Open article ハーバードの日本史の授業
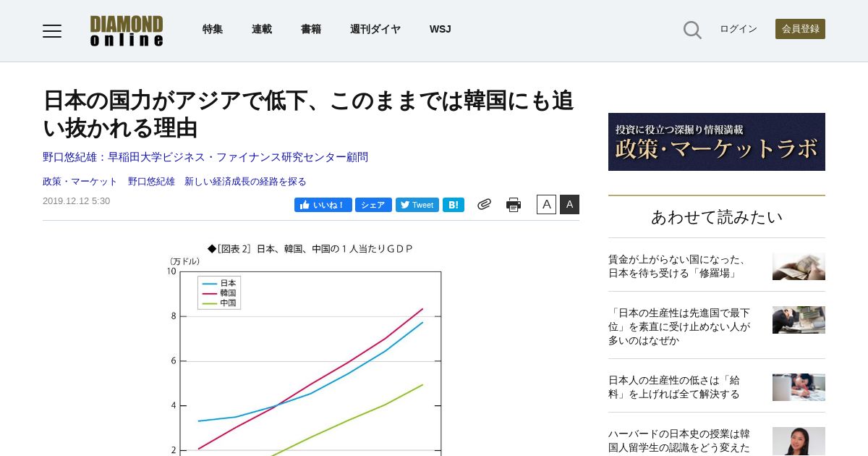 tap(679, 441)
